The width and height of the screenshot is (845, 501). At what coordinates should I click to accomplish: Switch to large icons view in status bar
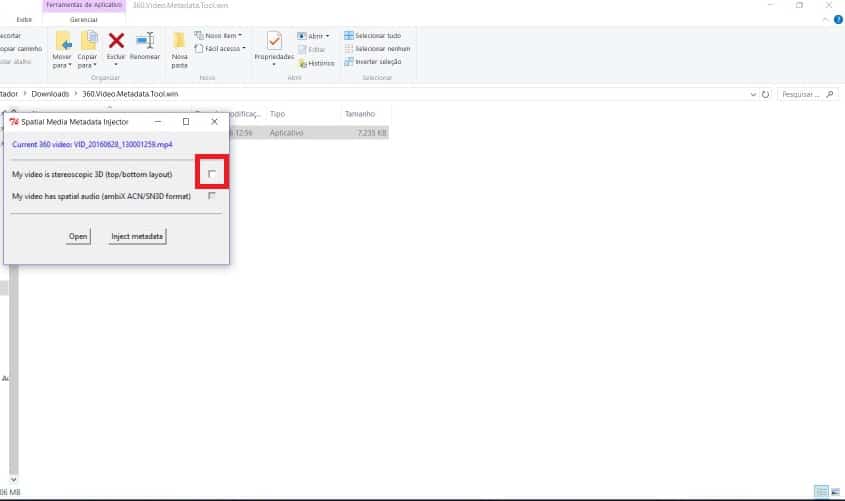click(835, 491)
